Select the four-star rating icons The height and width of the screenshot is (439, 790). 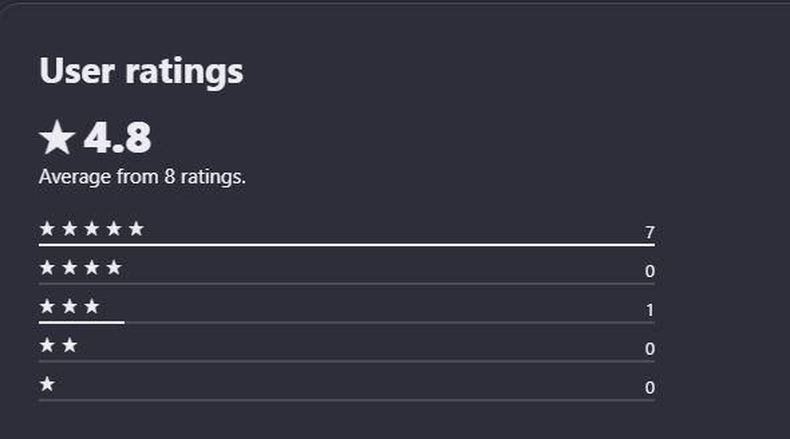[x=80, y=268]
